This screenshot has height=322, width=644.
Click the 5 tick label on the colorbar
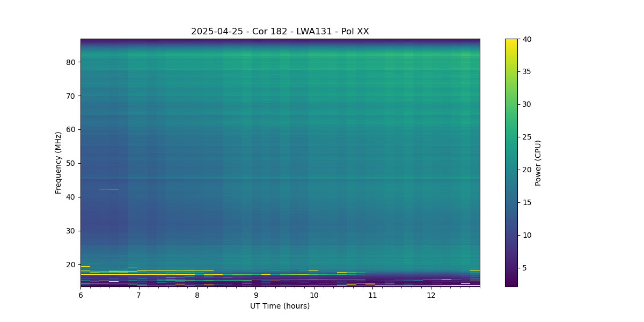(x=525, y=267)
